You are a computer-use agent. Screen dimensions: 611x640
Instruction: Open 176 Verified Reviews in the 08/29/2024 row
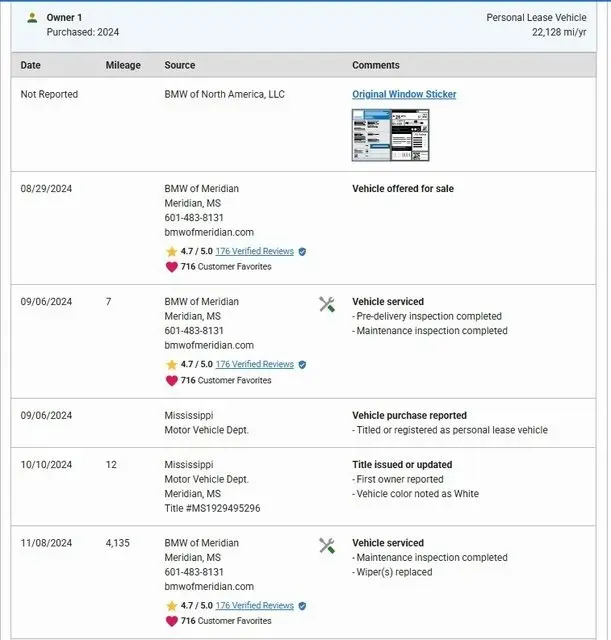[x=254, y=251]
